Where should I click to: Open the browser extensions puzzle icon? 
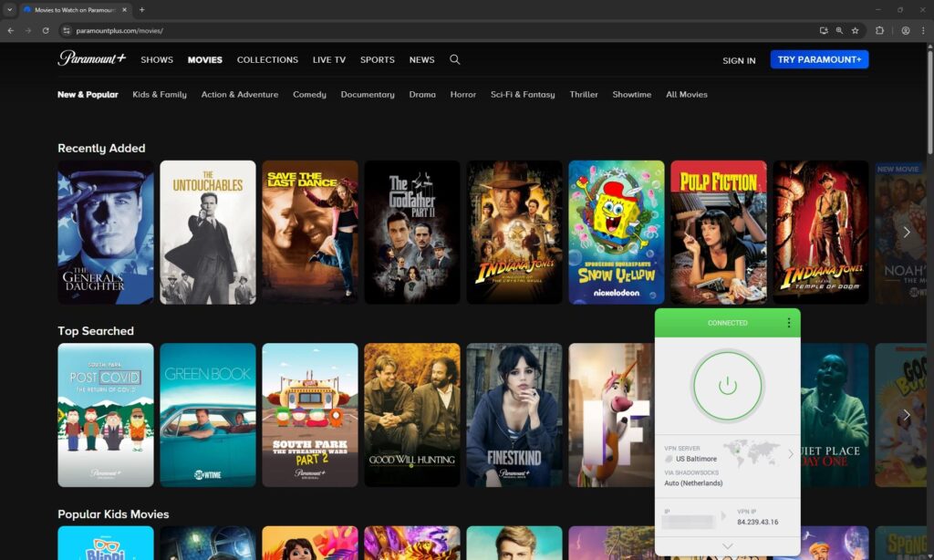click(879, 30)
